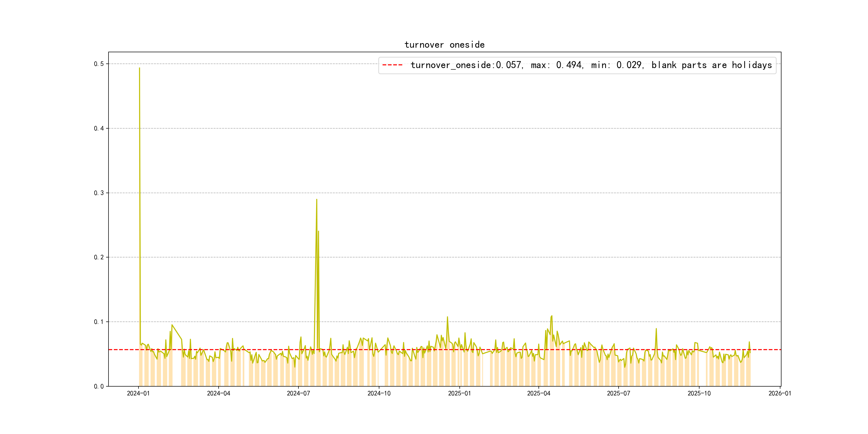Viewport: 868px width, 434px height.
Task: Click the peak of the July 2024 spike
Action: [316, 200]
